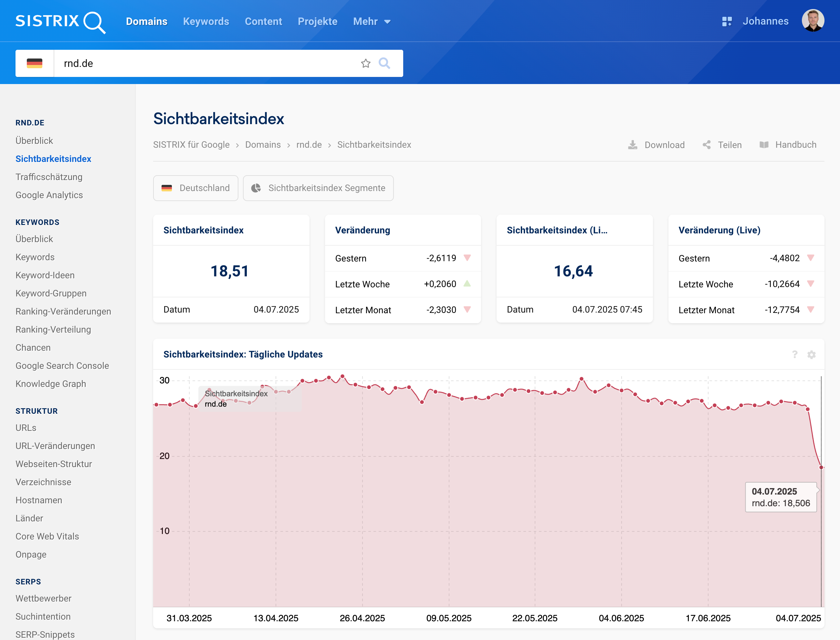Switch to Keywords in top navigation
The image size is (840, 640).
point(206,21)
